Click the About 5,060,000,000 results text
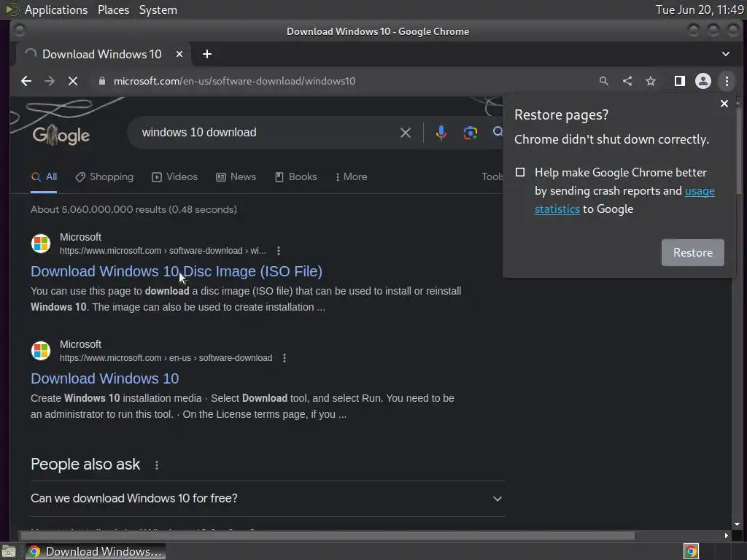The image size is (747, 560). tap(134, 209)
